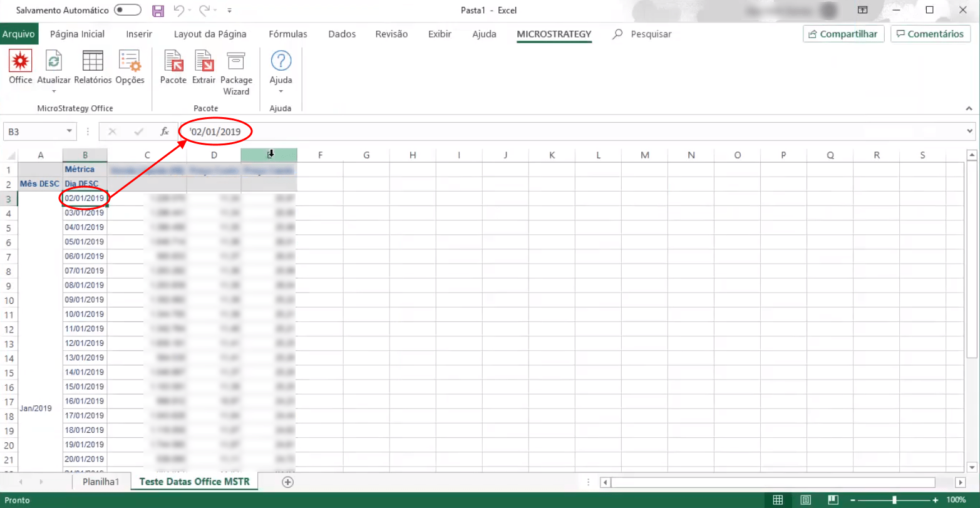The height and width of the screenshot is (508, 980).
Task: Expand the formula bar
Action: (971, 132)
